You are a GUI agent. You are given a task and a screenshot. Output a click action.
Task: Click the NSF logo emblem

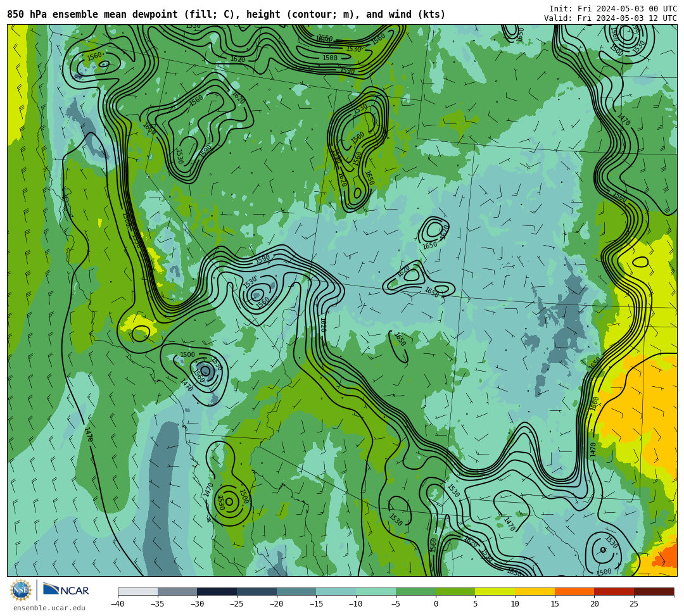[x=20, y=591]
